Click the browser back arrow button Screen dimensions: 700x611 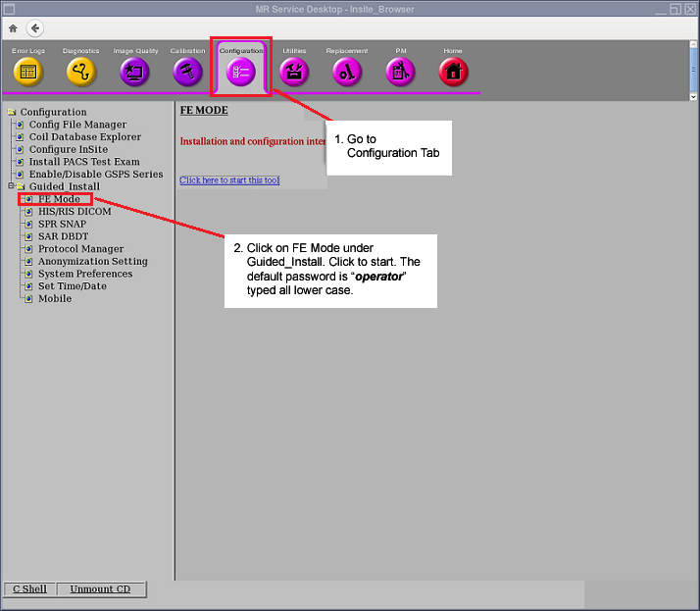[36, 28]
